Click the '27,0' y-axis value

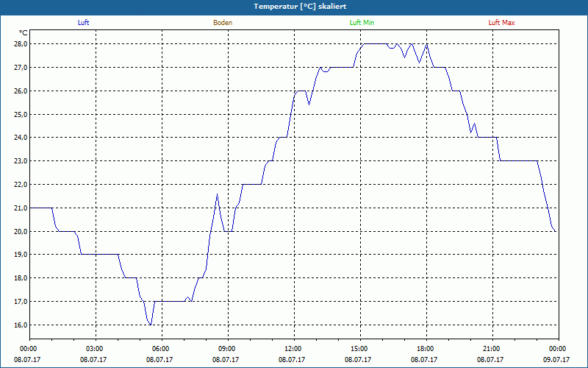point(21,68)
